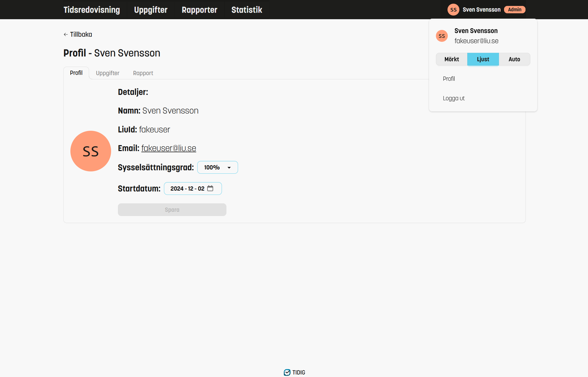Screen dimensions: 588x377
Task: Click the back arrow beside Tillbaka
Action: [x=66, y=34]
